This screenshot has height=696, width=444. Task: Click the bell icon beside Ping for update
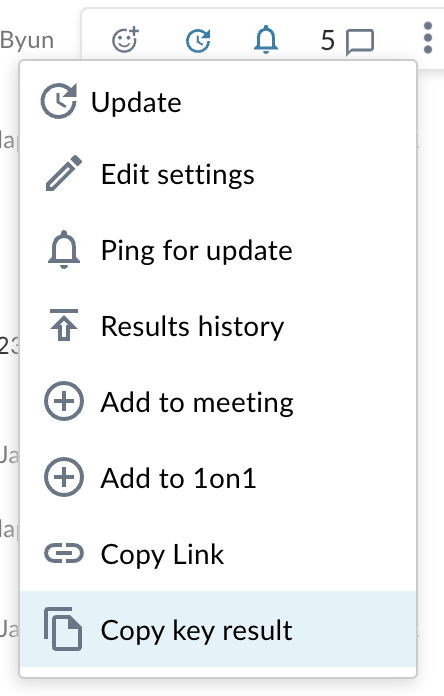click(x=64, y=249)
